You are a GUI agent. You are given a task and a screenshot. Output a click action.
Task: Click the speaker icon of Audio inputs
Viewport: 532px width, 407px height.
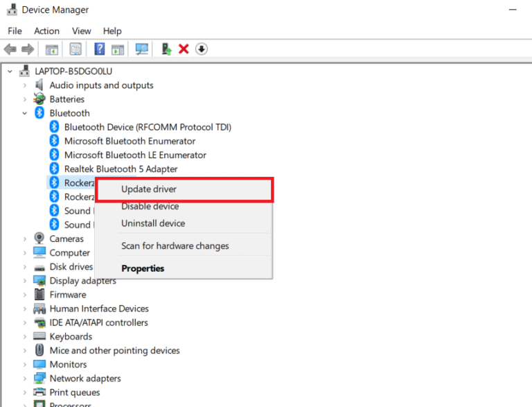coord(39,85)
